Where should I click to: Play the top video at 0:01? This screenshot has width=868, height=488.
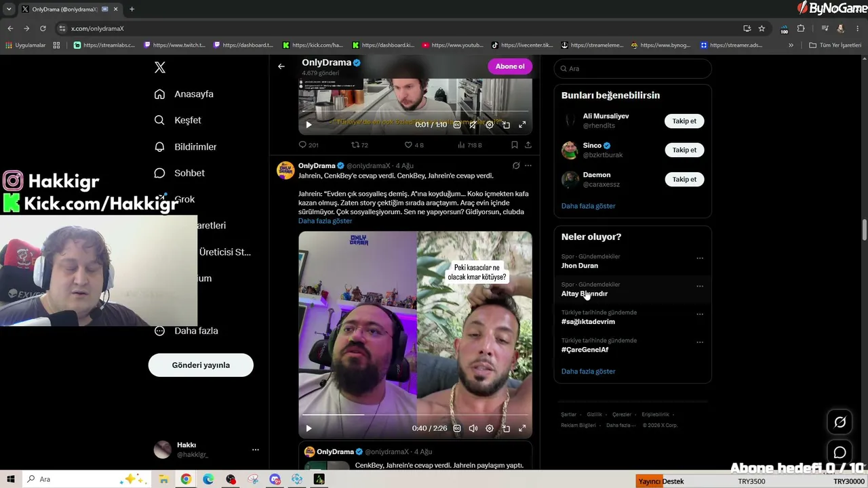click(309, 125)
